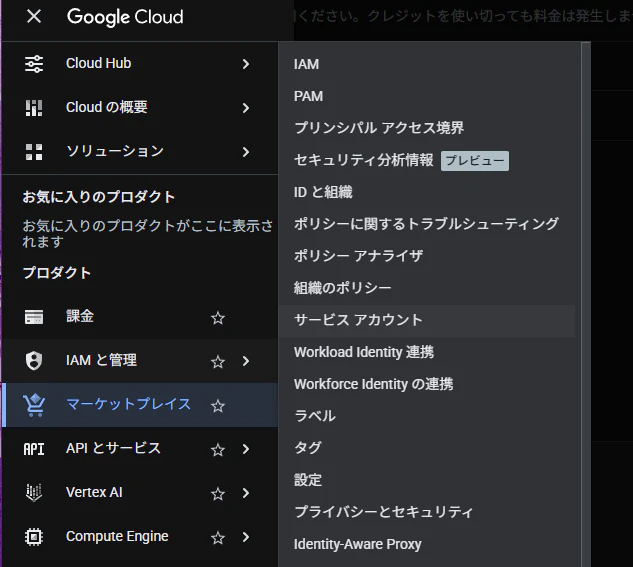Open 課金 product entry
Screen dimensions: 633x567
tap(140, 317)
